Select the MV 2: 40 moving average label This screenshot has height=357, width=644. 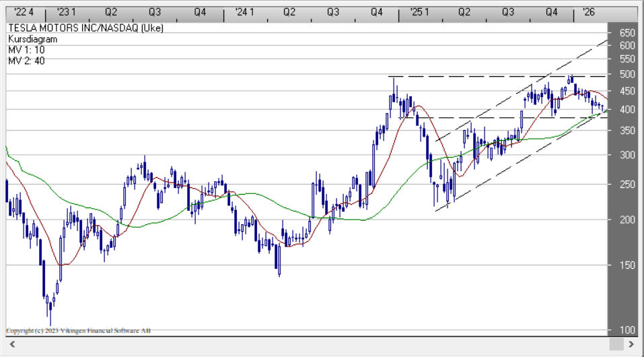pos(27,61)
